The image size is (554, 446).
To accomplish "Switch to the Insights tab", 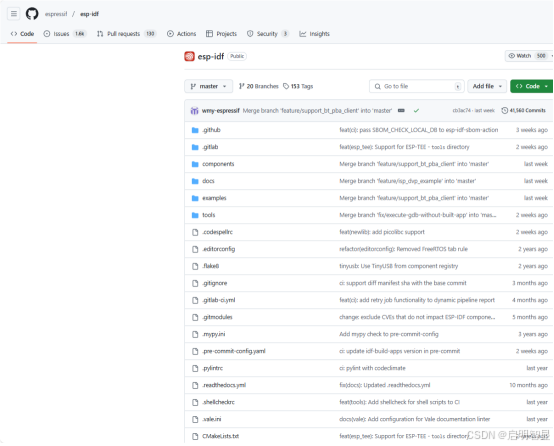I will (314, 34).
